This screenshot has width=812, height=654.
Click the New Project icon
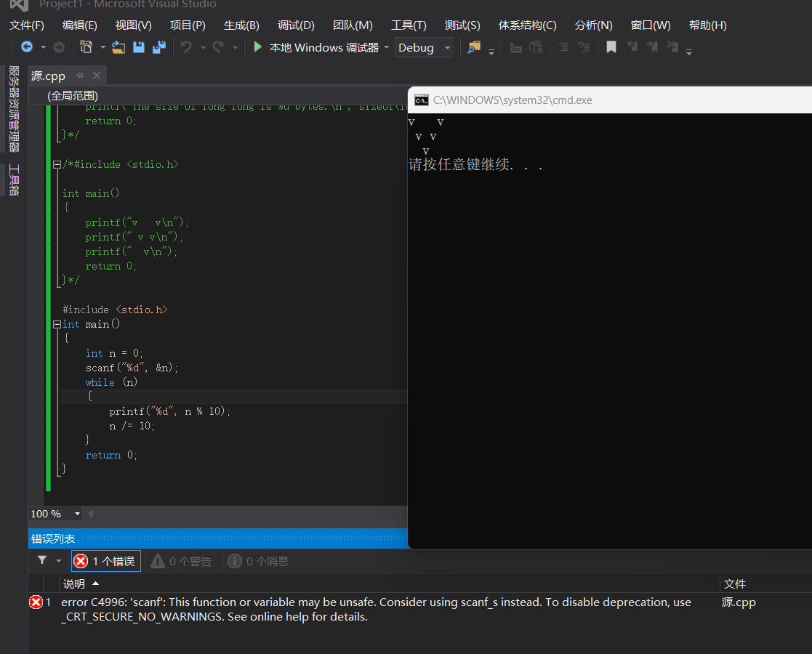[x=86, y=47]
